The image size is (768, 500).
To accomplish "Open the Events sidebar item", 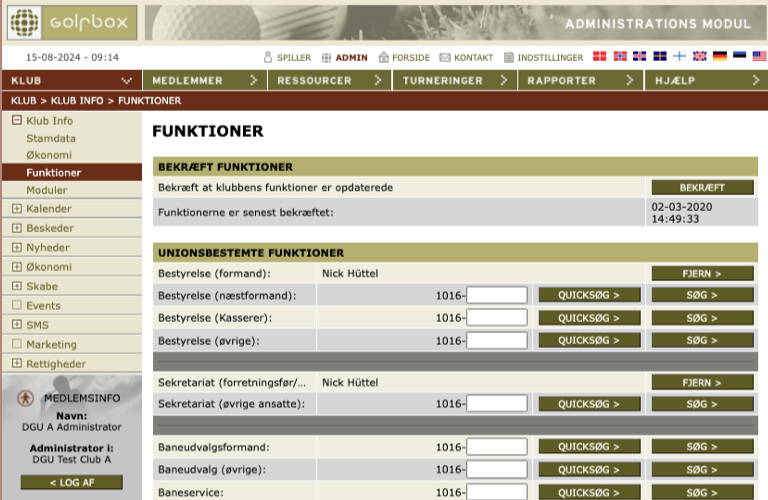I will [43, 306].
